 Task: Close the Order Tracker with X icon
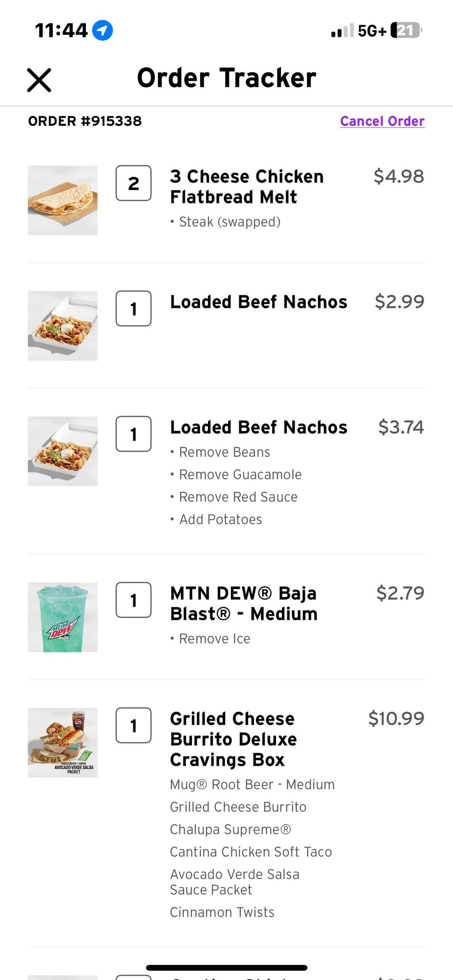[39, 80]
